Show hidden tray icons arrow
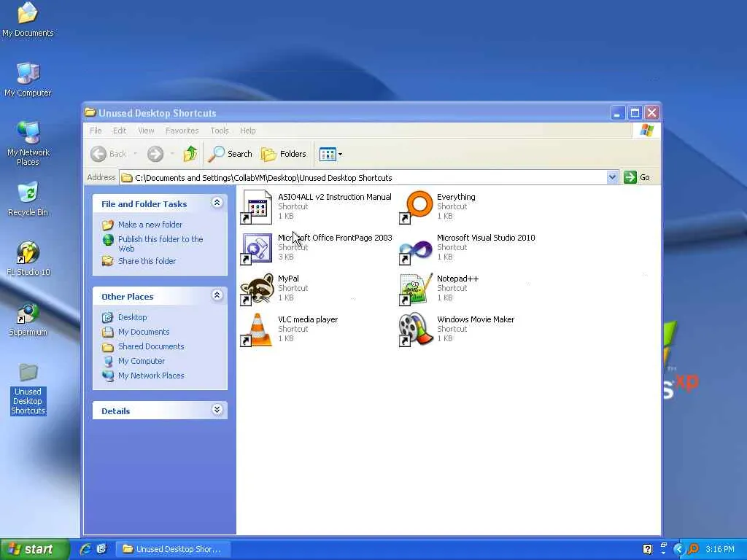The image size is (747, 560). 678,549
